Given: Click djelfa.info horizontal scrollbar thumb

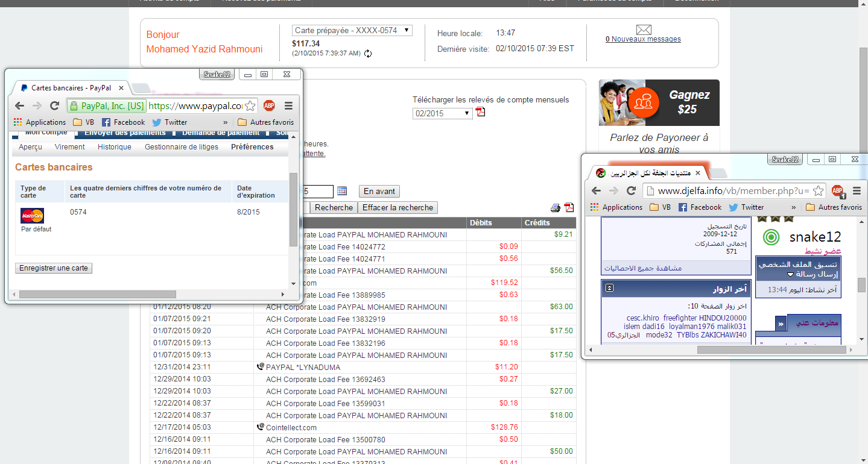Looking at the screenshot, I should pos(771,350).
